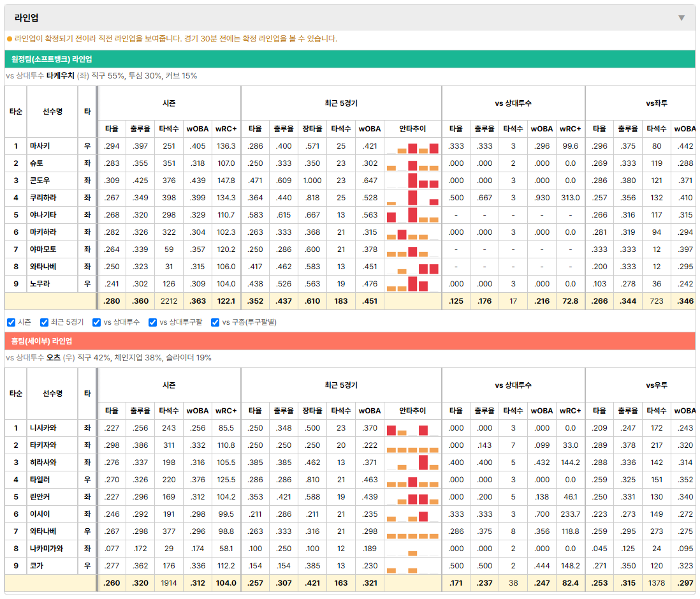The height and width of the screenshot is (599, 700).
Task: Disable the vs 상대투구팔 checkbox
Action: click(152, 323)
